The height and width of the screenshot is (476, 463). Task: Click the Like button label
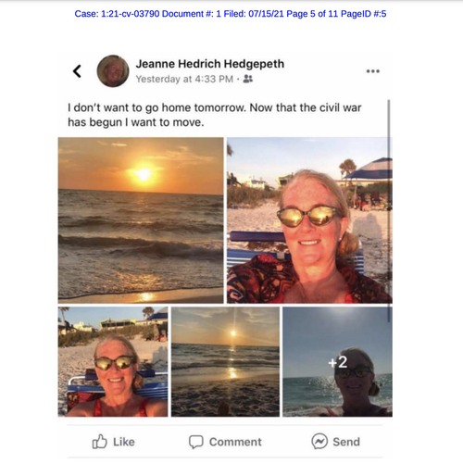coord(124,442)
